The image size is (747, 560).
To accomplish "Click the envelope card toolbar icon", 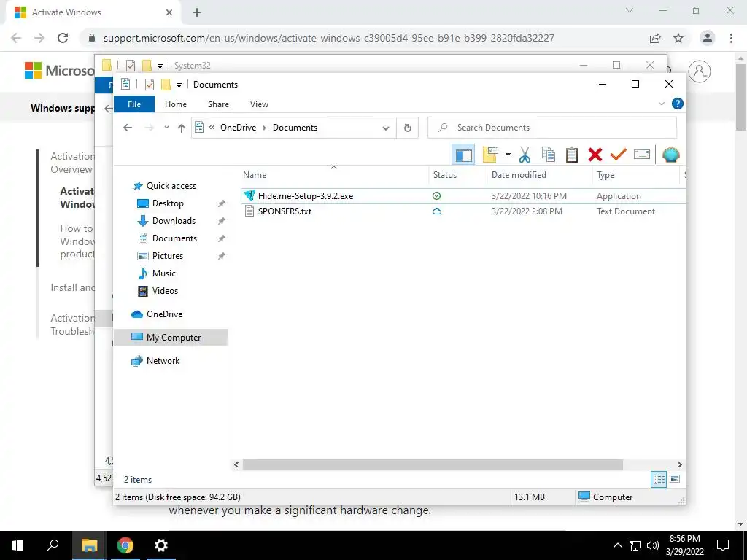I will (x=642, y=155).
